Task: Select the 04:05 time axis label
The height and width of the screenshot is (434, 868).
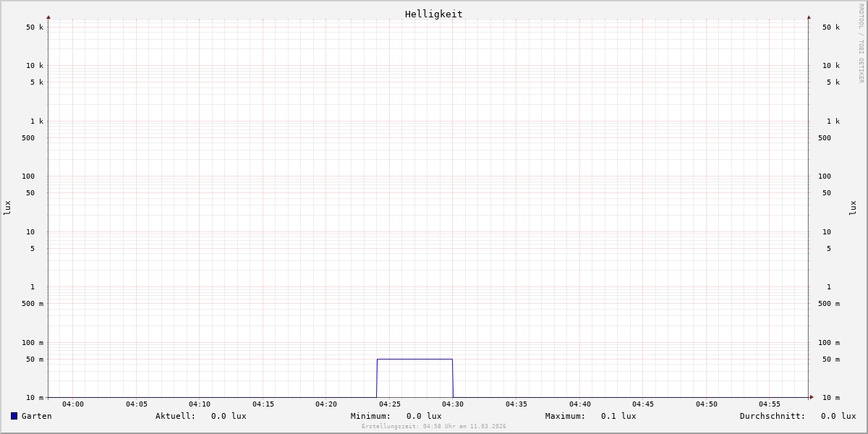Action: pyautogui.click(x=137, y=404)
